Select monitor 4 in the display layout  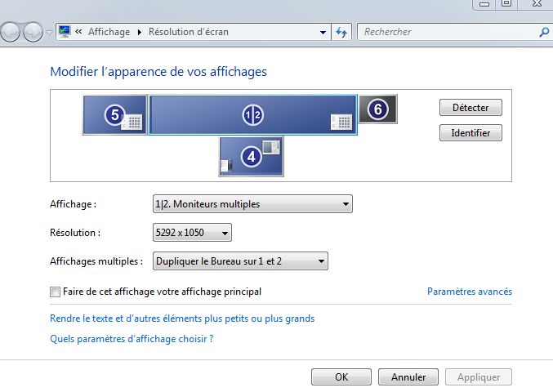point(251,157)
